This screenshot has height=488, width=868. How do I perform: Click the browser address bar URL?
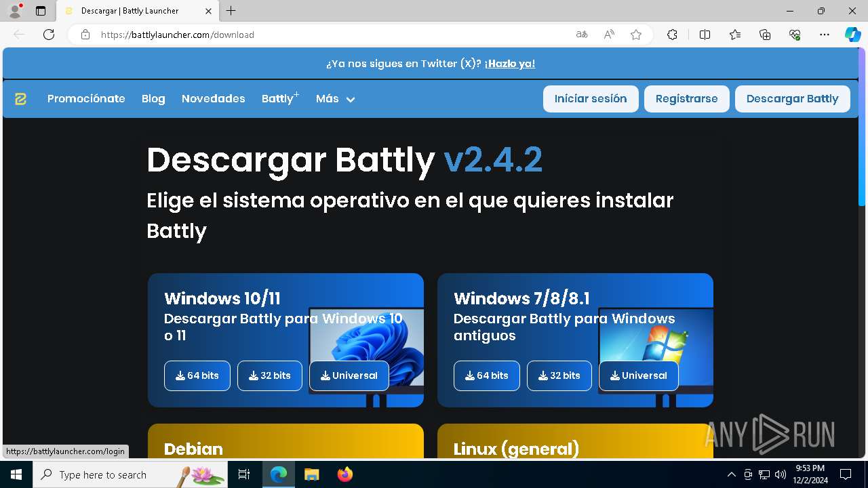(x=178, y=35)
